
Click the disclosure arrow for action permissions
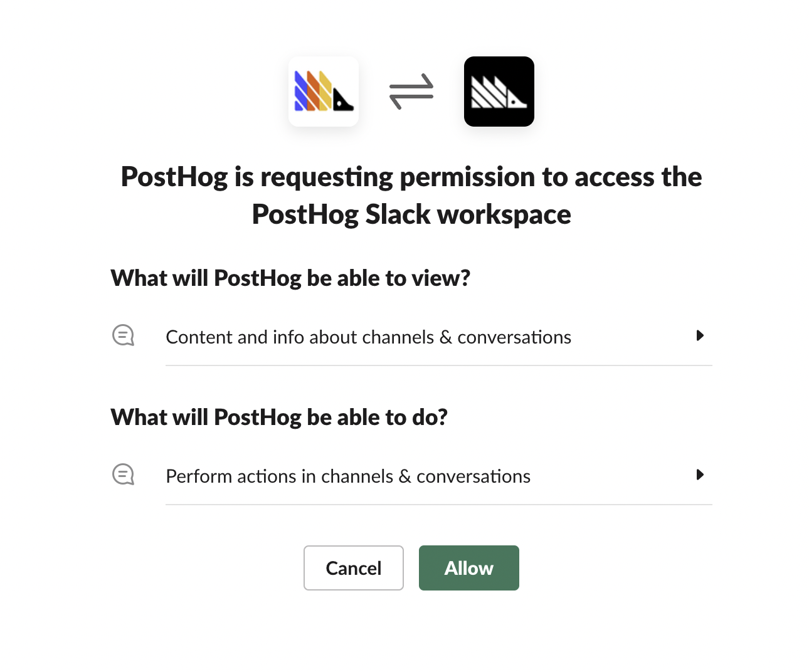700,475
